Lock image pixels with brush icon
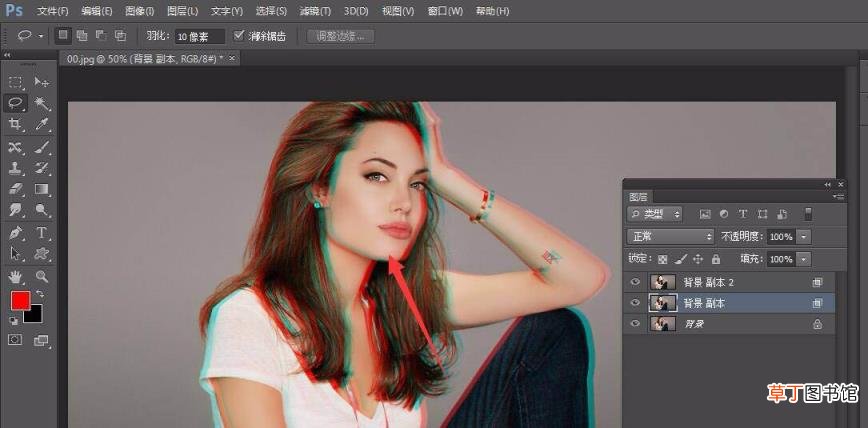Screen dimensions: 868x428 [x=681, y=259]
